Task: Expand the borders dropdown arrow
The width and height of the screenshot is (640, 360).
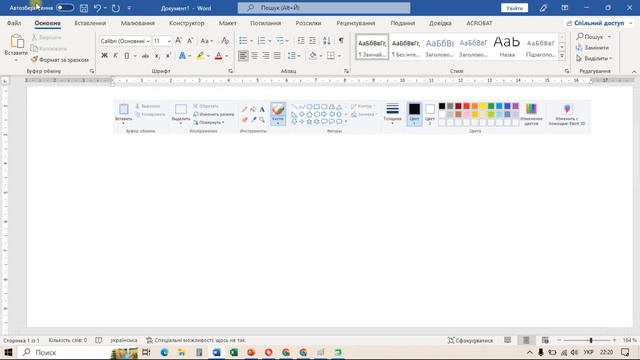Action: coord(339,56)
